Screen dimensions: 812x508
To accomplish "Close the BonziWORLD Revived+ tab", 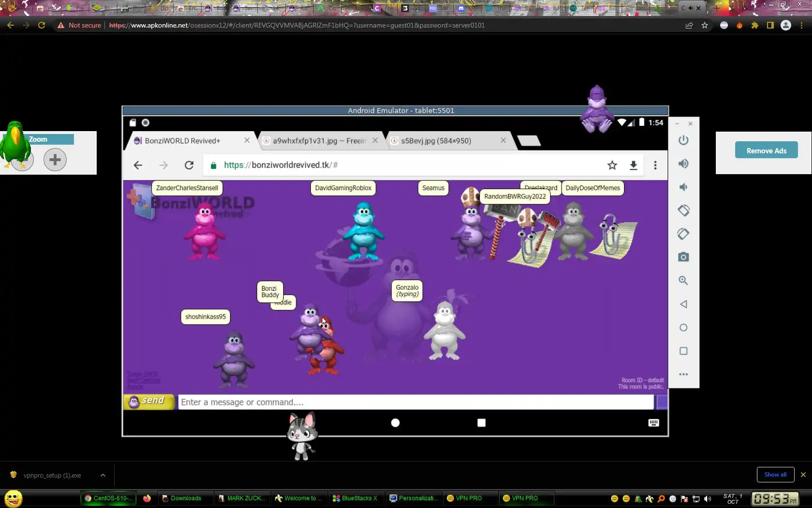I will (247, 140).
